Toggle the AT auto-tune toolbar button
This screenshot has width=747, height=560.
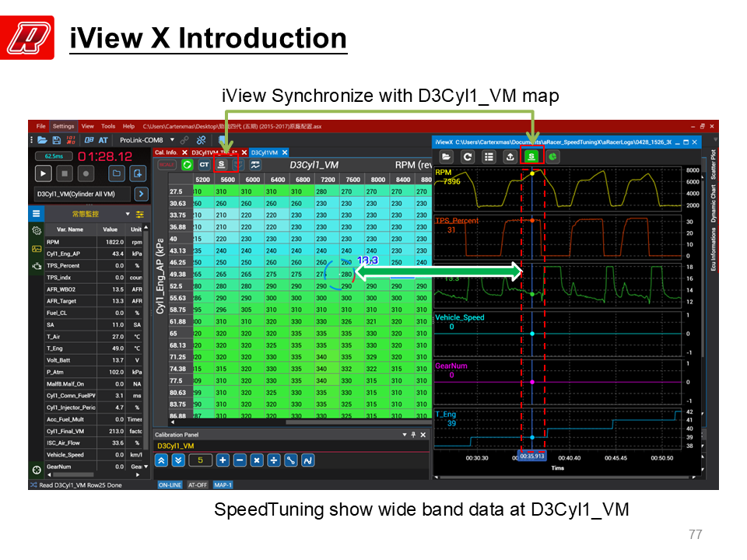pos(103,140)
